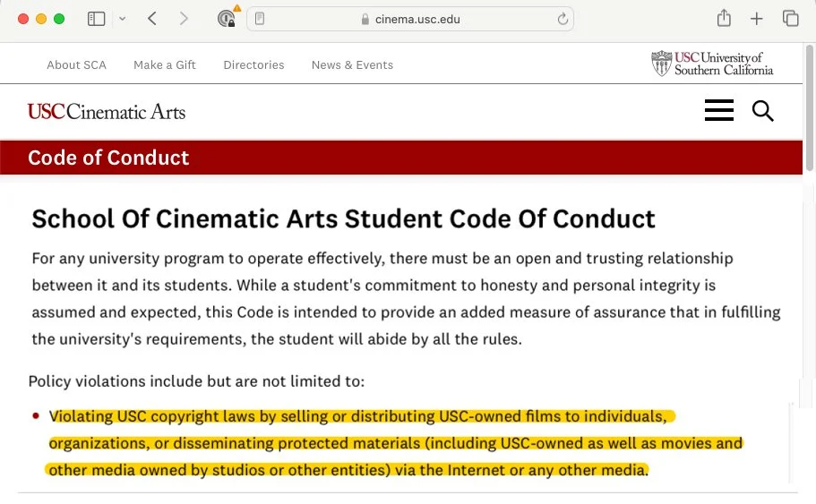This screenshot has width=816, height=504.
Task: Open the About SCA link
Action: tap(76, 65)
